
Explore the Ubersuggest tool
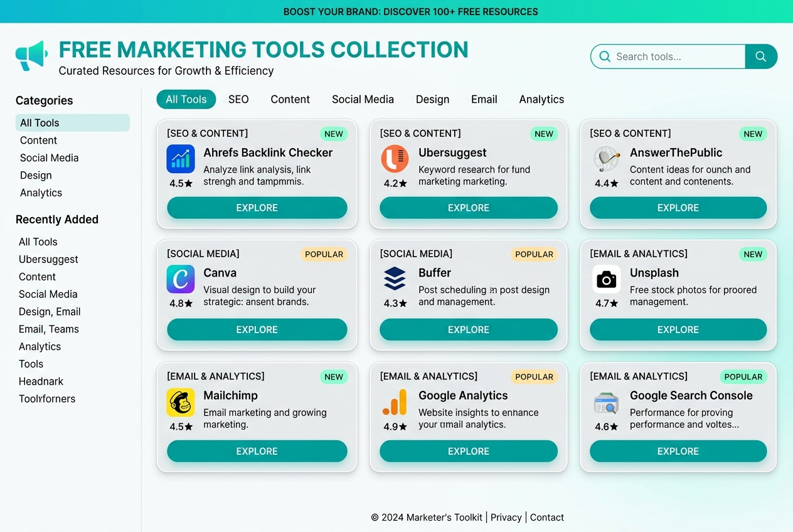[x=469, y=208]
